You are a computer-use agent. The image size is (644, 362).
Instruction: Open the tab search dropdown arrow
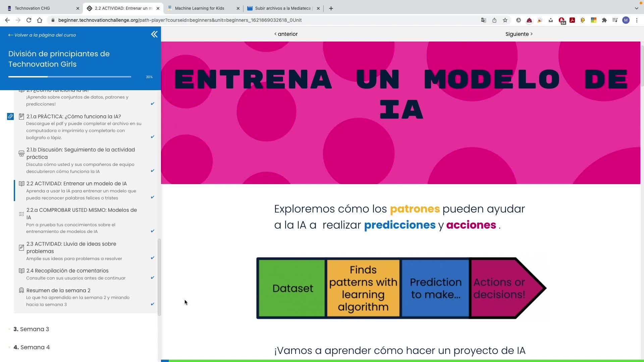coord(636,8)
